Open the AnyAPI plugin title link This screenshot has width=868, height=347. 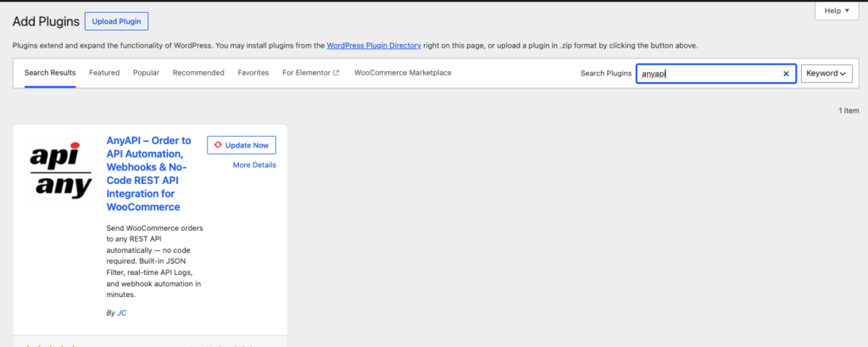tap(149, 173)
